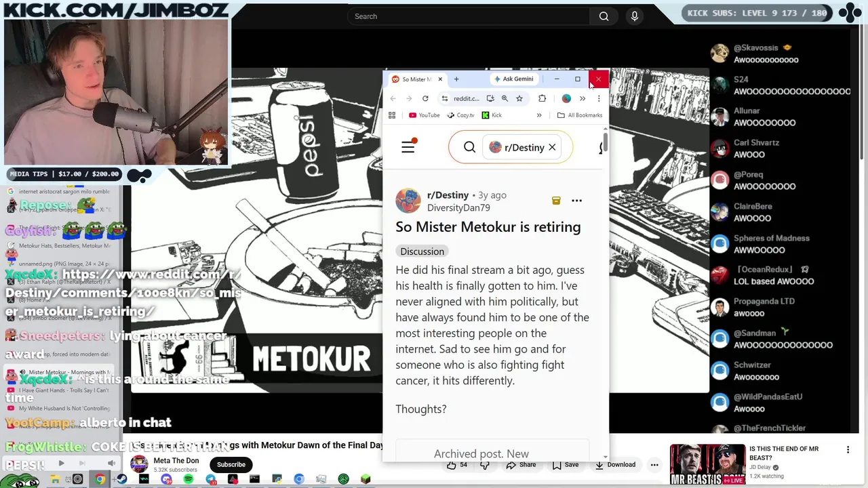This screenshot has width=868, height=488.
Task: Reload the Reddit page
Action: [425, 98]
